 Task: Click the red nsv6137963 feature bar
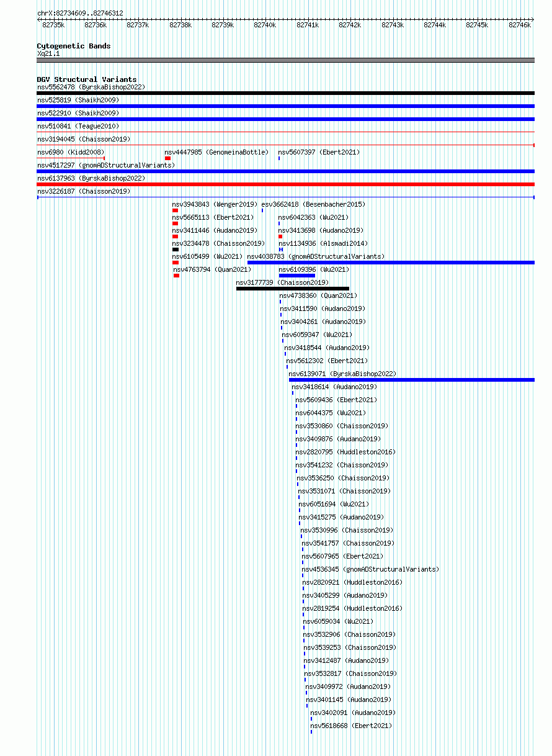(286, 184)
